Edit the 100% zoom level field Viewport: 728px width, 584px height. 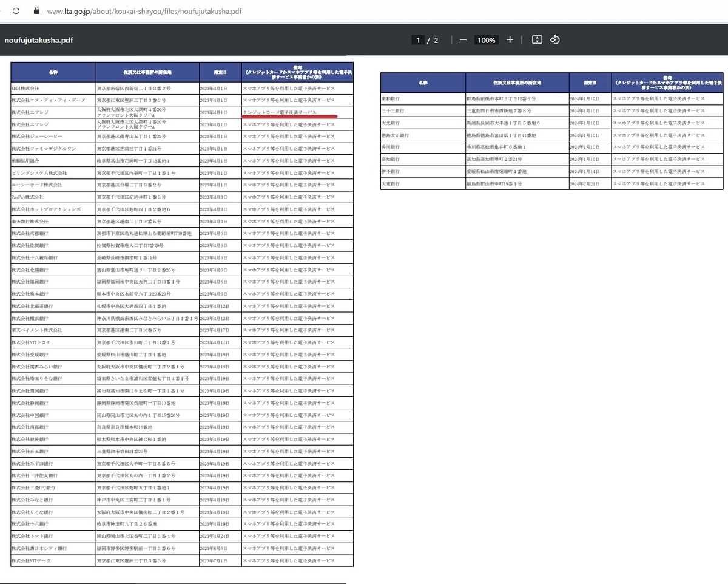[x=486, y=41]
